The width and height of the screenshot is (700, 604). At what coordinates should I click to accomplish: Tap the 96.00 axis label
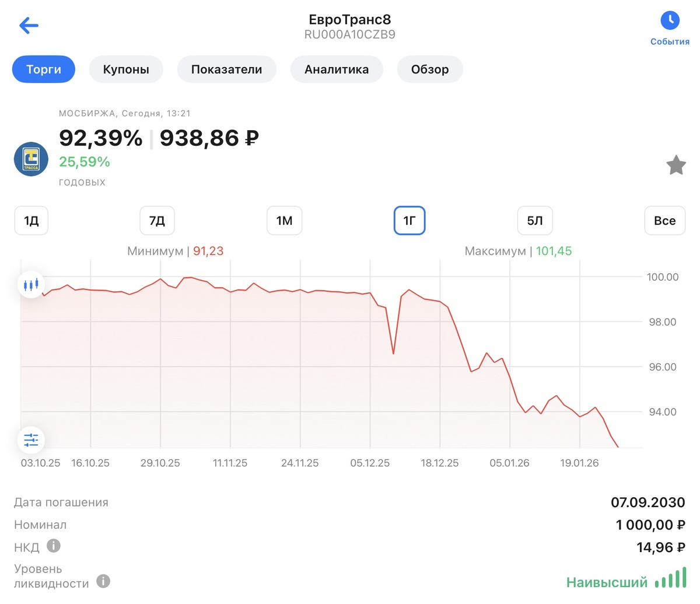[x=664, y=367]
